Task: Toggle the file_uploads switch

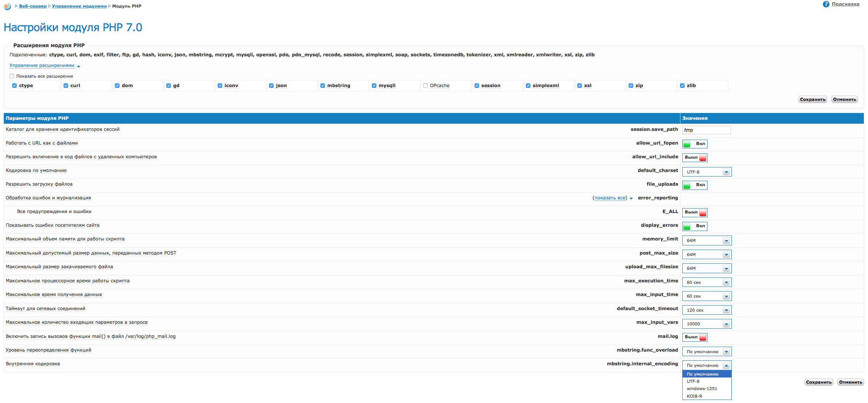Action: (x=694, y=185)
